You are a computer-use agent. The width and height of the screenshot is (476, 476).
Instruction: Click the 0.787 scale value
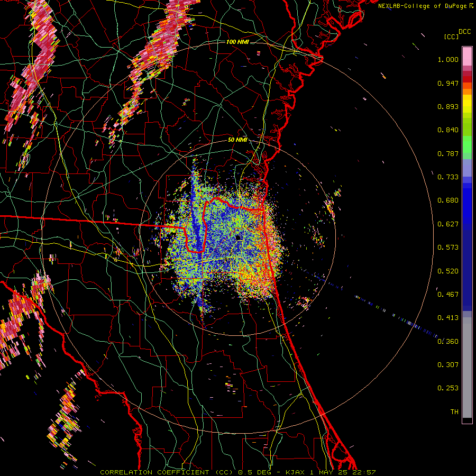(448, 153)
